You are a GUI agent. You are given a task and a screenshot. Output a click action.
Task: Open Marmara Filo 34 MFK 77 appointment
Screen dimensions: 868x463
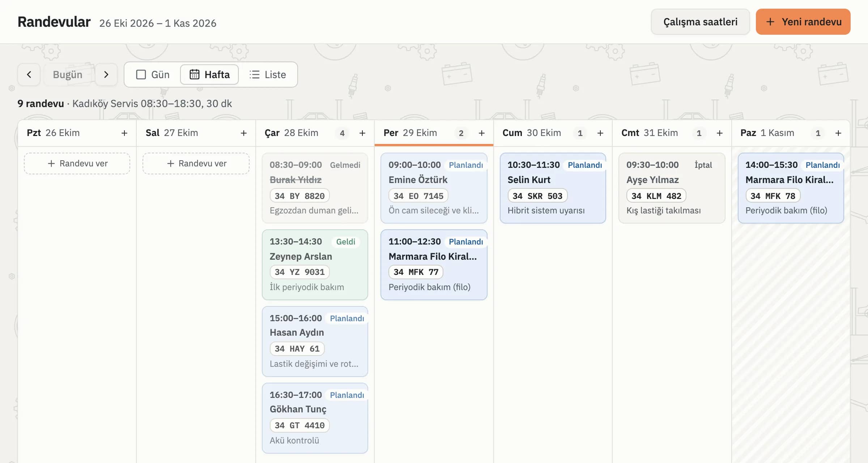tap(434, 265)
